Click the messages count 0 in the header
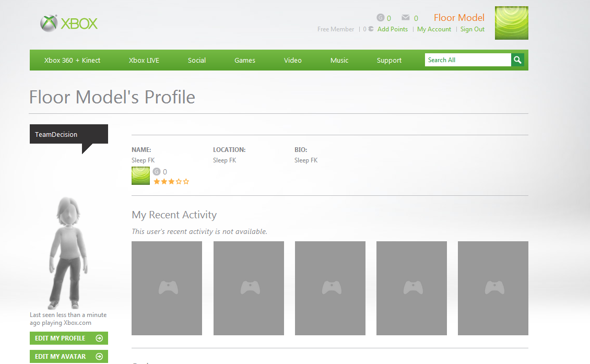The height and width of the screenshot is (364, 590). (416, 18)
